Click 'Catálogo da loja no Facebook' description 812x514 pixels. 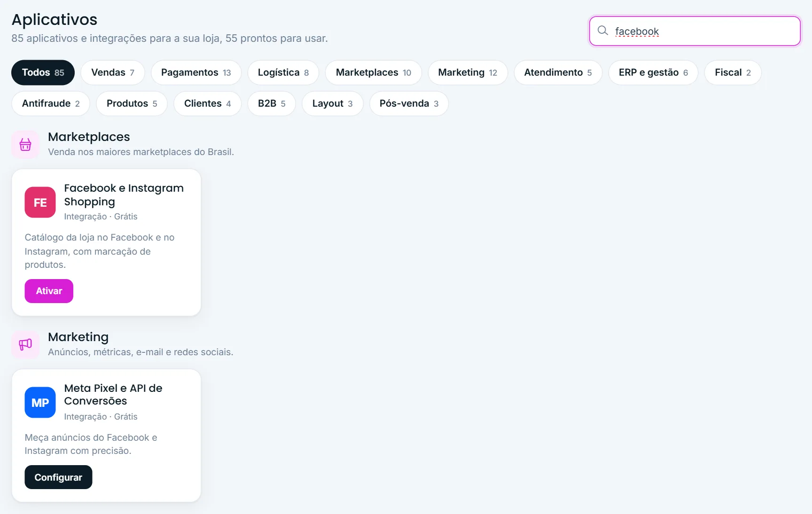[100, 251]
